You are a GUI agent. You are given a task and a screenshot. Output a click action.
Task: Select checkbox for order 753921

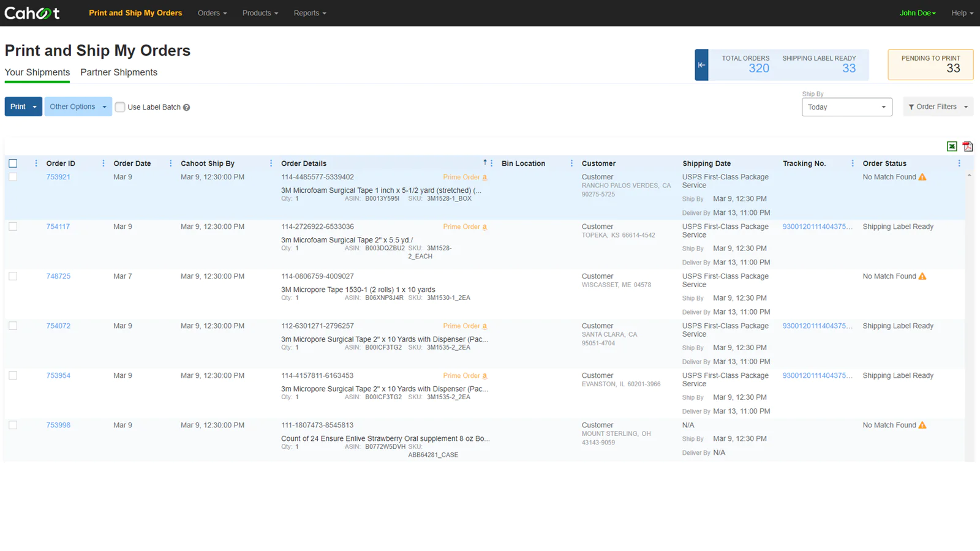[x=13, y=177]
